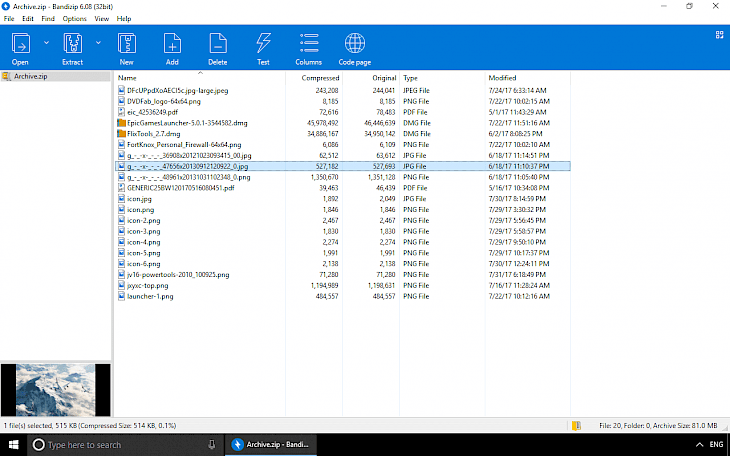
Task: Click the image preview thumbnail
Action: pyautogui.click(x=55, y=390)
